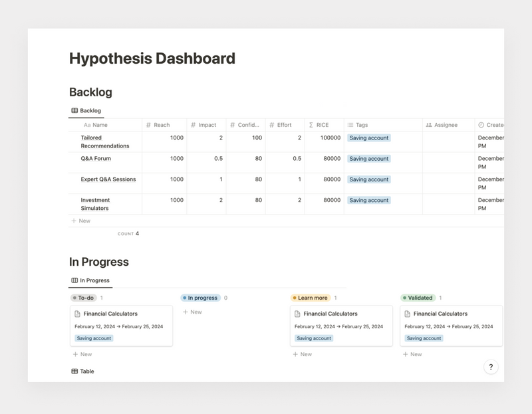532x414 pixels.
Task: Open the Reach column header menu
Action: [164, 125]
